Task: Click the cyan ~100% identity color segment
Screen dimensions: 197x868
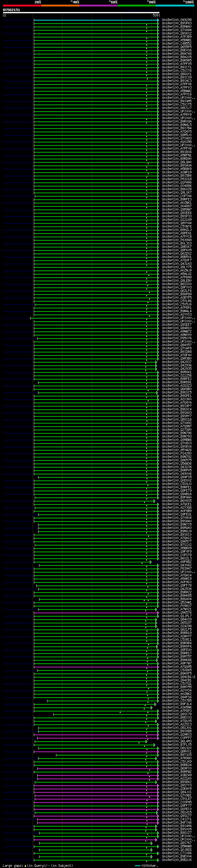Action: click(175, 6)
